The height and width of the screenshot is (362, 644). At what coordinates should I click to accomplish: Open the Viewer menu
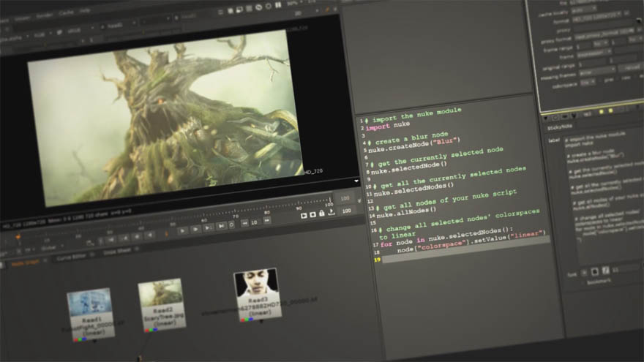point(22,18)
